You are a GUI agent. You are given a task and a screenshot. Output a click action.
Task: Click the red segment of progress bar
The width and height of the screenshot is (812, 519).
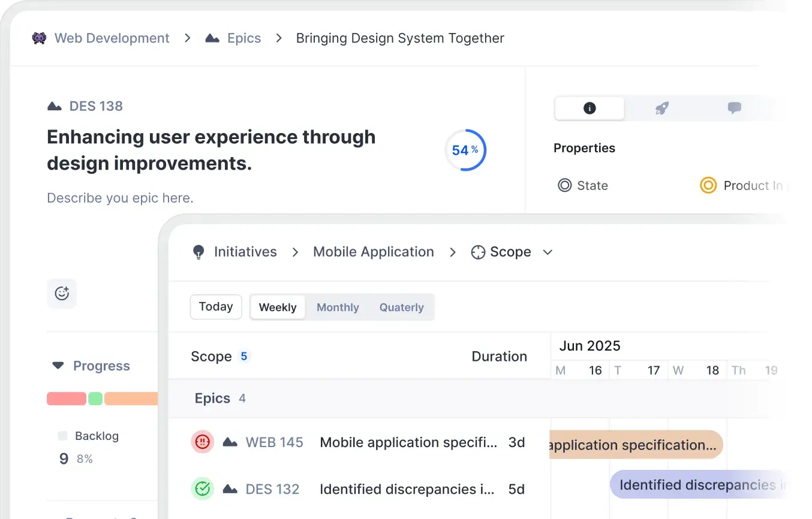pos(66,399)
